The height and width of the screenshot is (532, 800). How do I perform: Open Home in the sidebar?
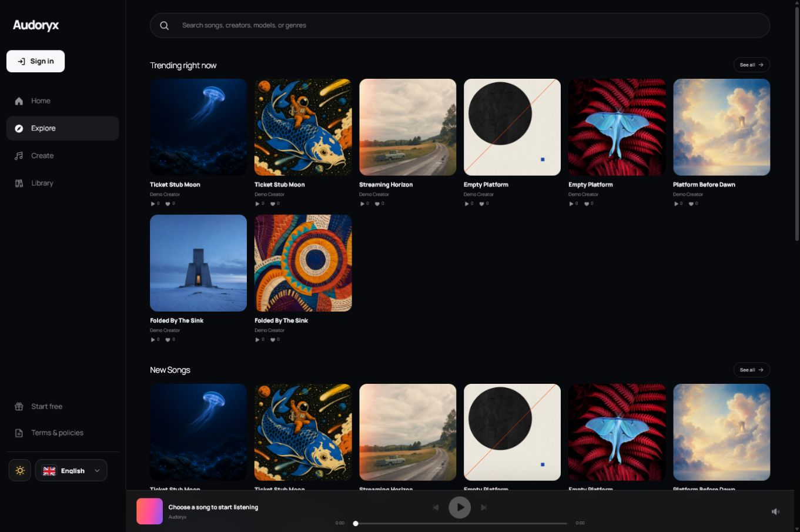(63, 101)
